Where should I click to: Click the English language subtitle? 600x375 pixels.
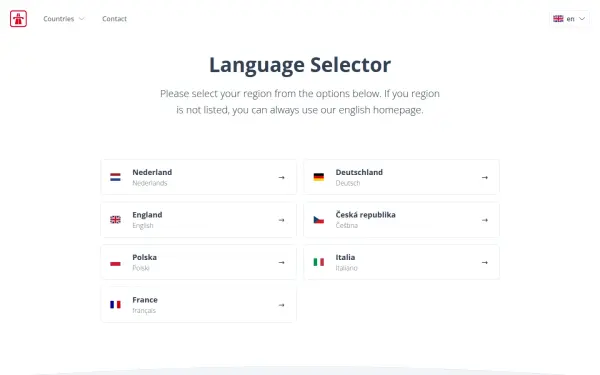143,225
